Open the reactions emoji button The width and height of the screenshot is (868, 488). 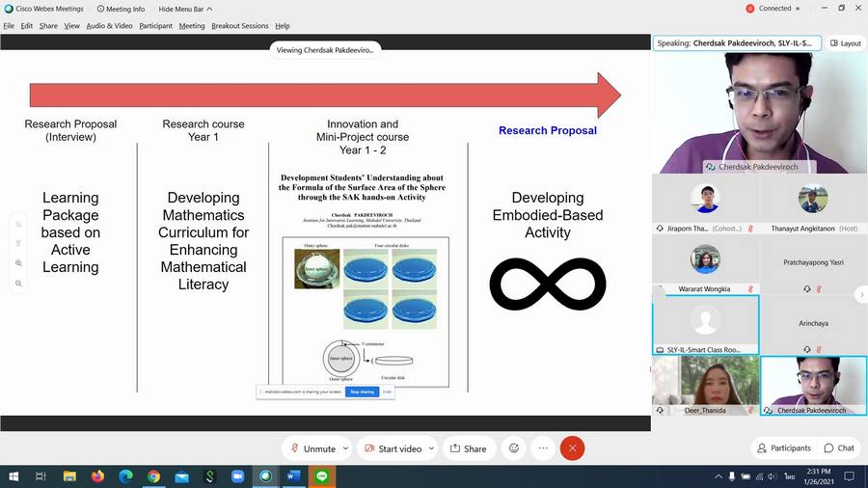coord(514,448)
